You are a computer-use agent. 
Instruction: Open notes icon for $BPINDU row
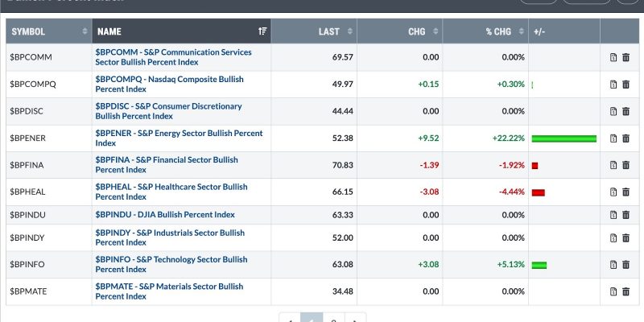(613, 215)
